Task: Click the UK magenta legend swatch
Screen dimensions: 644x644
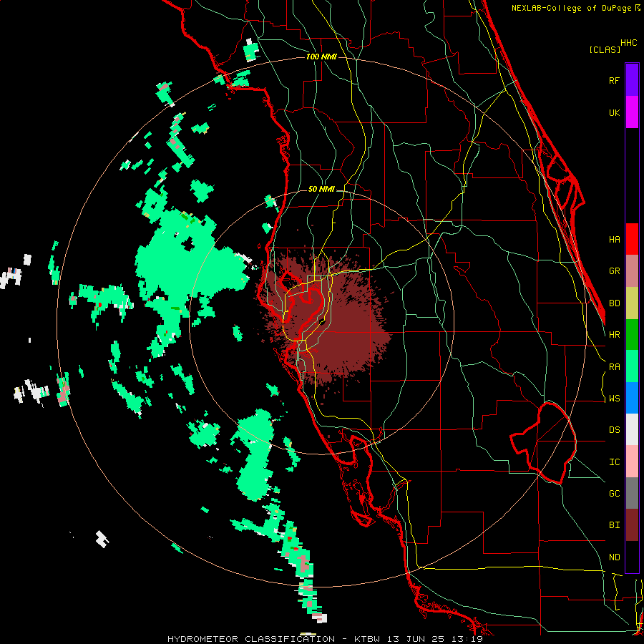Action: (632, 112)
